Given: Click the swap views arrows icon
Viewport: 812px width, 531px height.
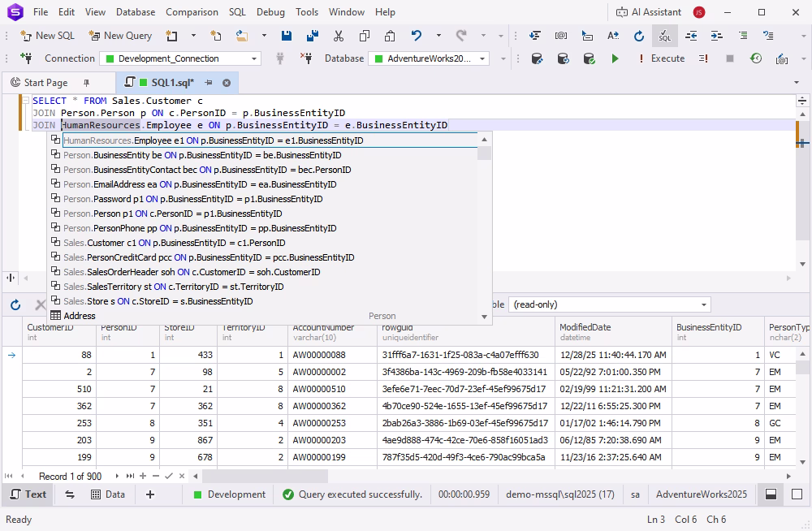Looking at the screenshot, I should pyautogui.click(x=69, y=494).
